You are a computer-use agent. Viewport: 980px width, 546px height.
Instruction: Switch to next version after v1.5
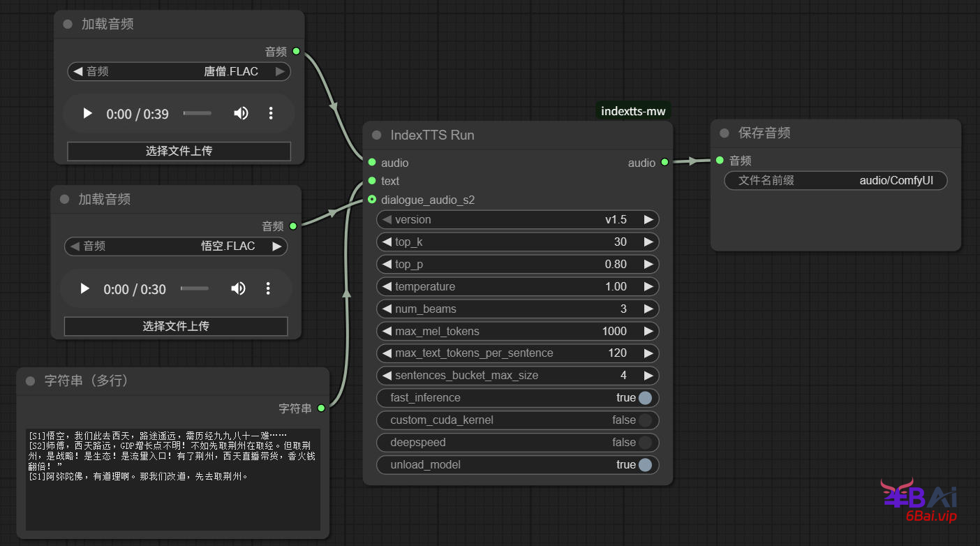[648, 220]
